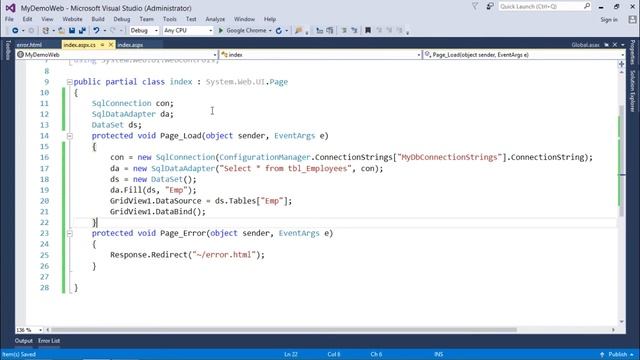Click the Publish arrow icon in status bar
This screenshot has height=360, width=640.
[602, 354]
